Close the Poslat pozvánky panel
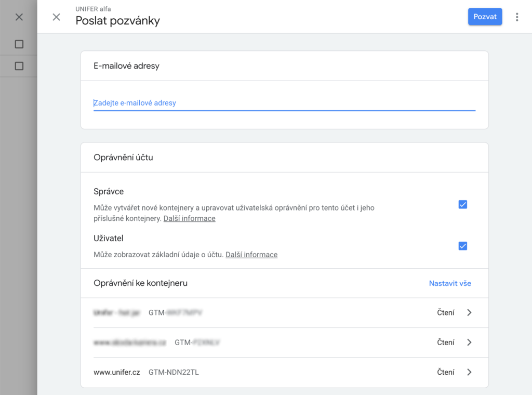This screenshot has height=395, width=532. tap(56, 17)
